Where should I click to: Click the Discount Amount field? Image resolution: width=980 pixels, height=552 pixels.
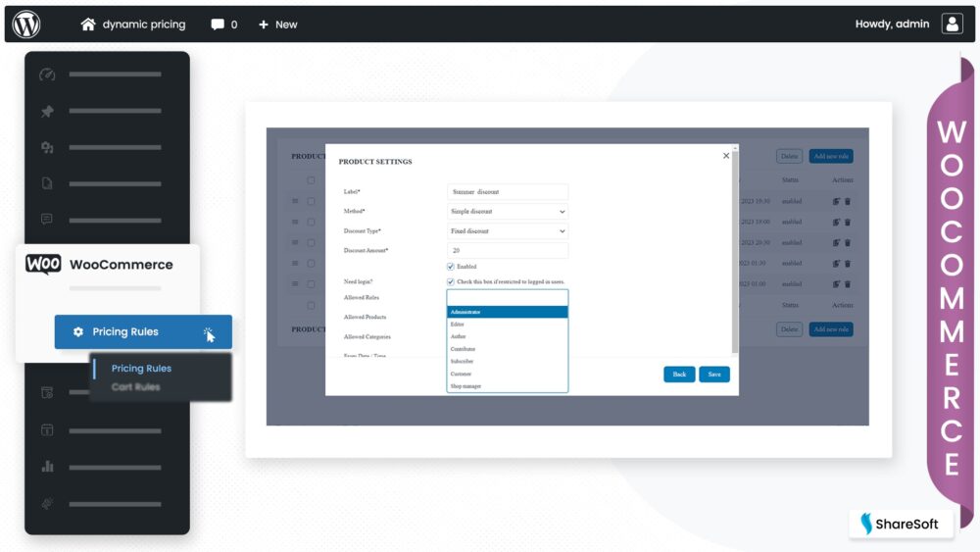click(x=508, y=251)
